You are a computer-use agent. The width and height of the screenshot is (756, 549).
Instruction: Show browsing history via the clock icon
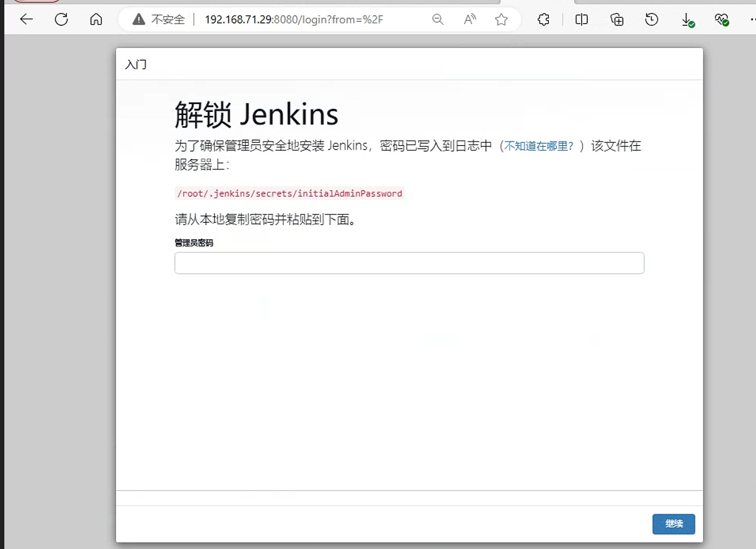pyautogui.click(x=651, y=19)
